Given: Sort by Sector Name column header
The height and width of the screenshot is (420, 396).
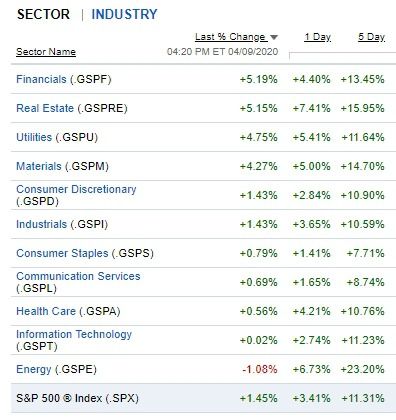Looking at the screenshot, I should pyautogui.click(x=46, y=52).
